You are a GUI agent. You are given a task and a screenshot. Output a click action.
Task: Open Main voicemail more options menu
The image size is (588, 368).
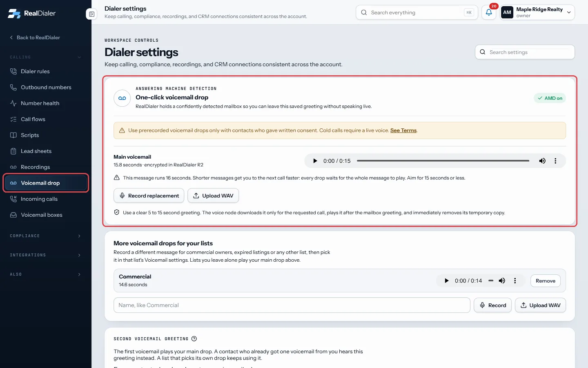point(555,161)
